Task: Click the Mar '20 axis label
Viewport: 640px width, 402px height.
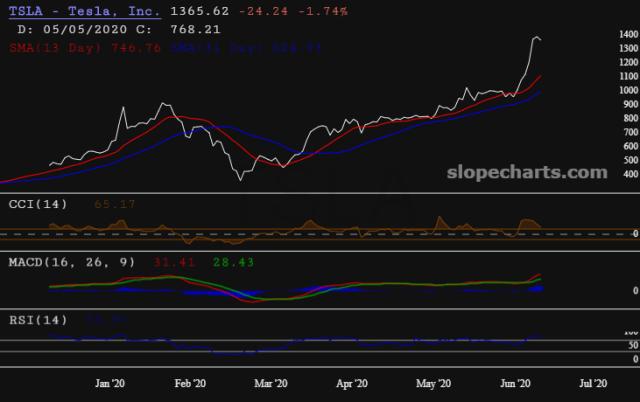Action: click(271, 383)
